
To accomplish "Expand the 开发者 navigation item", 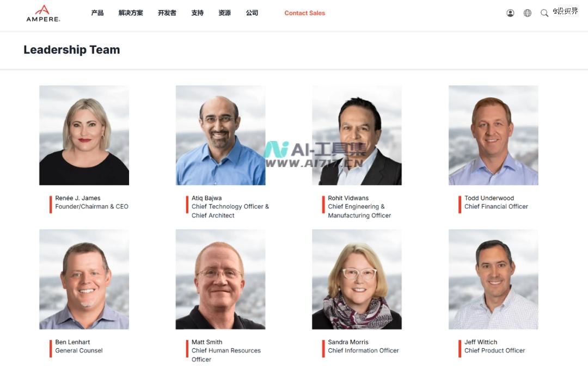I will [167, 13].
